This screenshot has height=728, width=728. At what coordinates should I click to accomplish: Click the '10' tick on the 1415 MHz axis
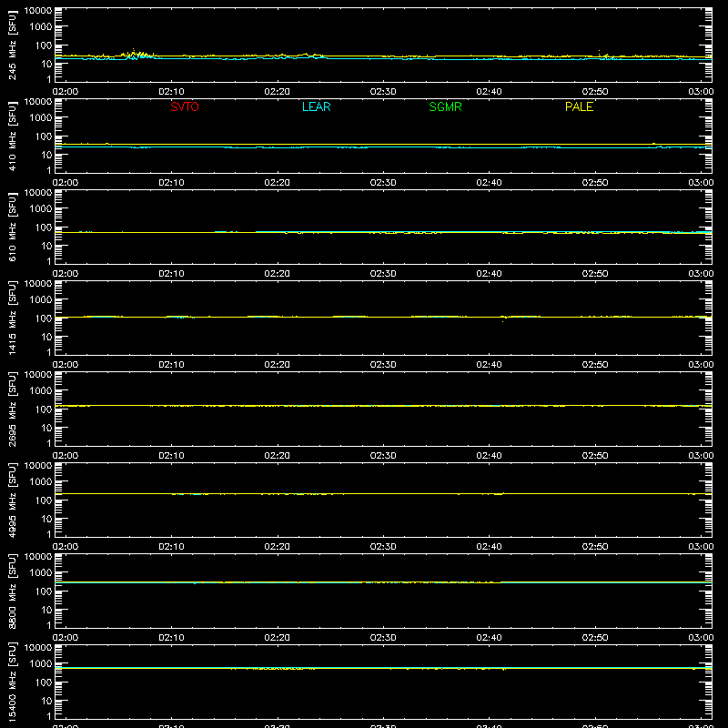click(46, 337)
